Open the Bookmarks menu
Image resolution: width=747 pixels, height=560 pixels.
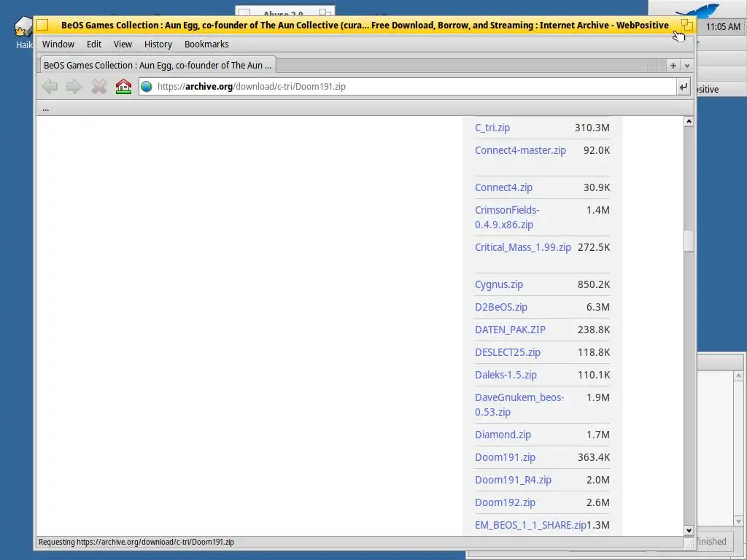pyautogui.click(x=206, y=44)
